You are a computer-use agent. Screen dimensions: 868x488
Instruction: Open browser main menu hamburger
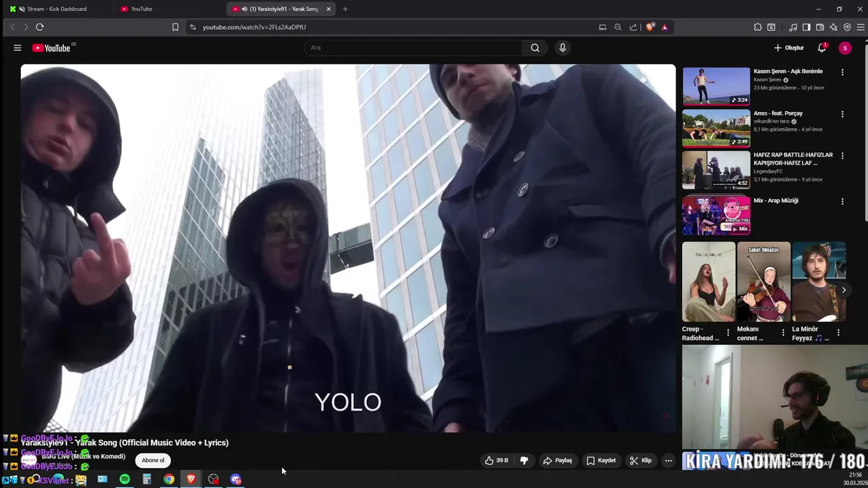861,27
